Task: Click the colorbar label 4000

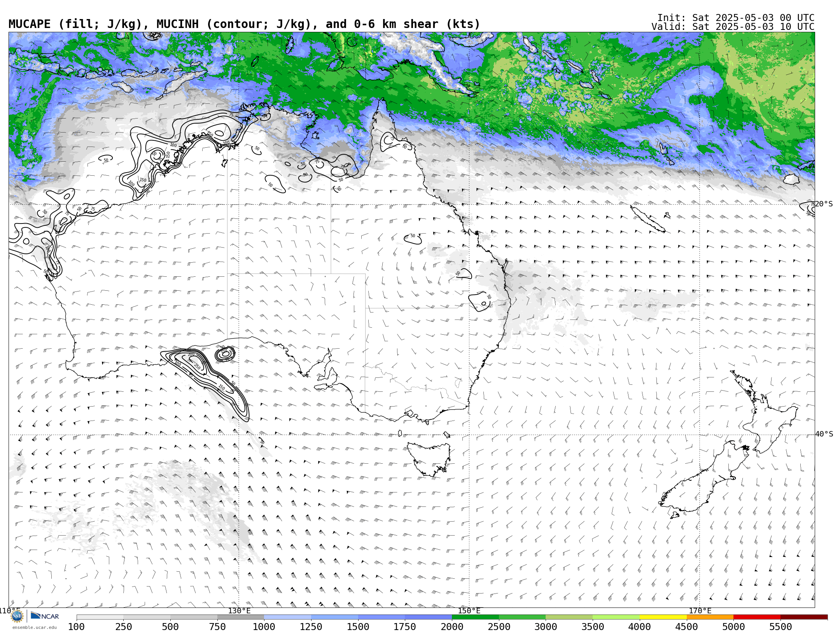Action: click(x=640, y=627)
